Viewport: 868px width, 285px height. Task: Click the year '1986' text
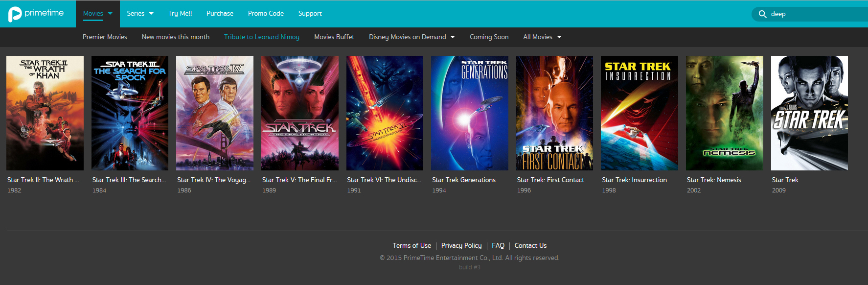click(184, 190)
